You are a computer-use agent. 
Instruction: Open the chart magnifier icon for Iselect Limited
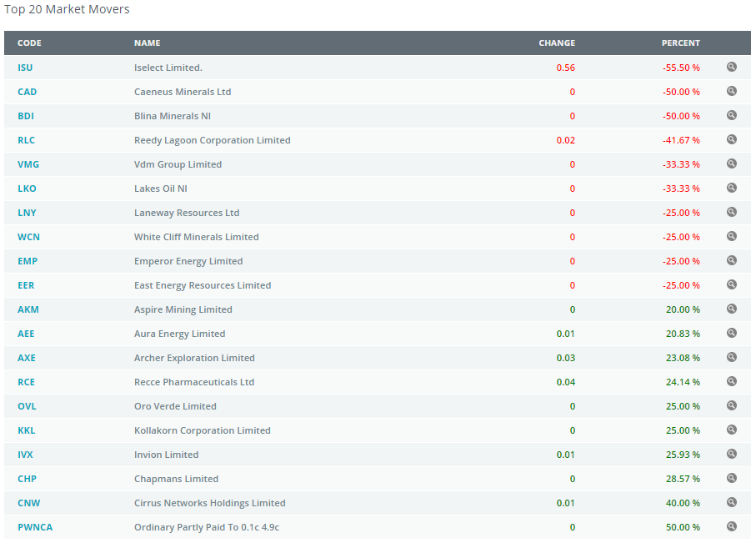tap(732, 68)
